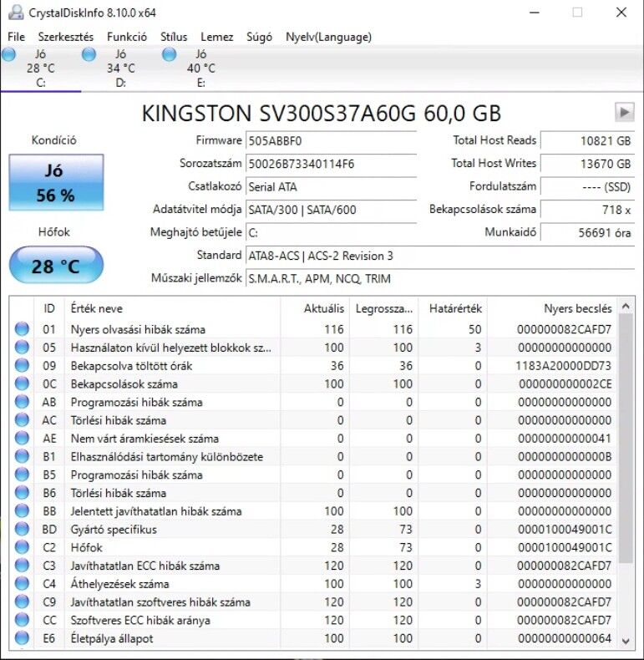Click the SATA/300 | SATA/600 transfer mode field
This screenshot has height=660, width=644.
[x=331, y=210]
